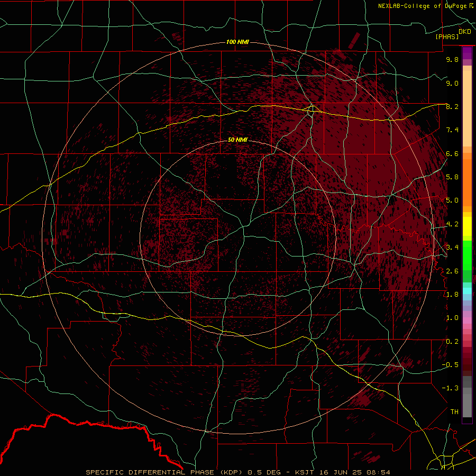
Task: Click the [PHAS] label
Action: pos(447,37)
